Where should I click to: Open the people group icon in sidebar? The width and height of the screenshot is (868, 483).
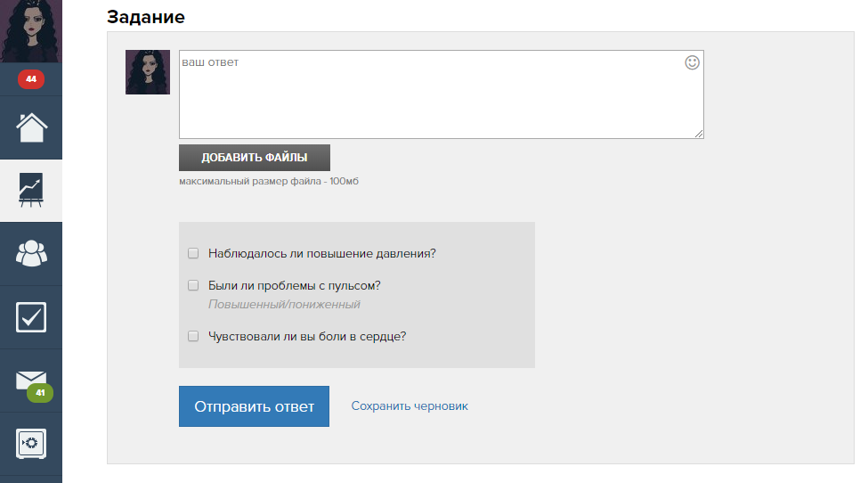pyautogui.click(x=31, y=254)
